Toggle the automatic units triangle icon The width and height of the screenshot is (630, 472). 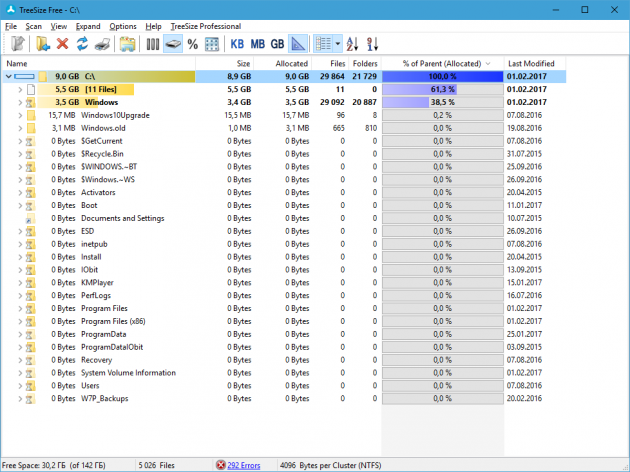(298, 44)
